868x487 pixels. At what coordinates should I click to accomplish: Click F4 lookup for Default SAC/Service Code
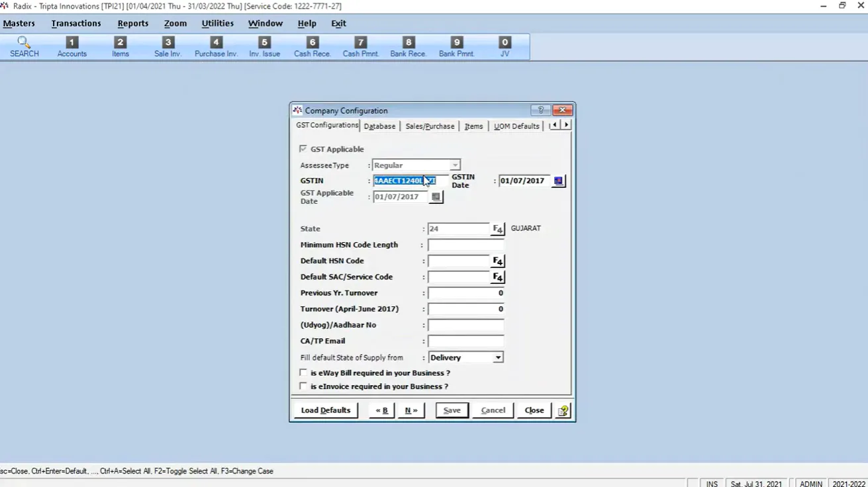(x=497, y=277)
